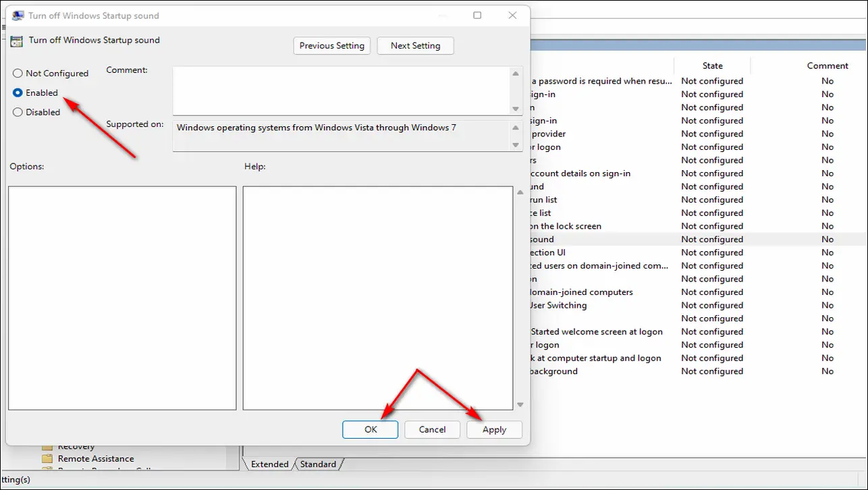The image size is (868, 490).
Task: Click the Comment box scroll down arrow
Action: pos(516,109)
